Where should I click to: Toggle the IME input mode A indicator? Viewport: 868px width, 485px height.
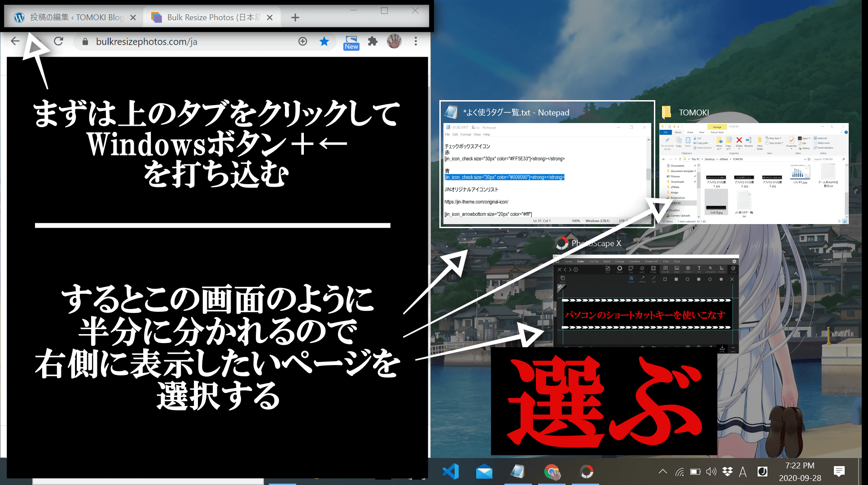coord(743,472)
